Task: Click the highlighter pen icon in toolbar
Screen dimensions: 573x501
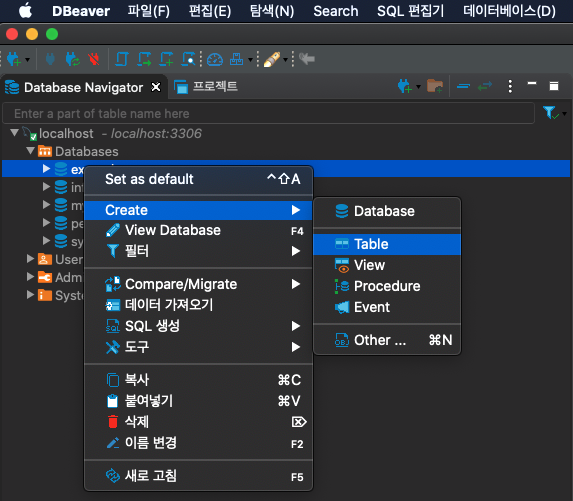Action: (x=272, y=59)
